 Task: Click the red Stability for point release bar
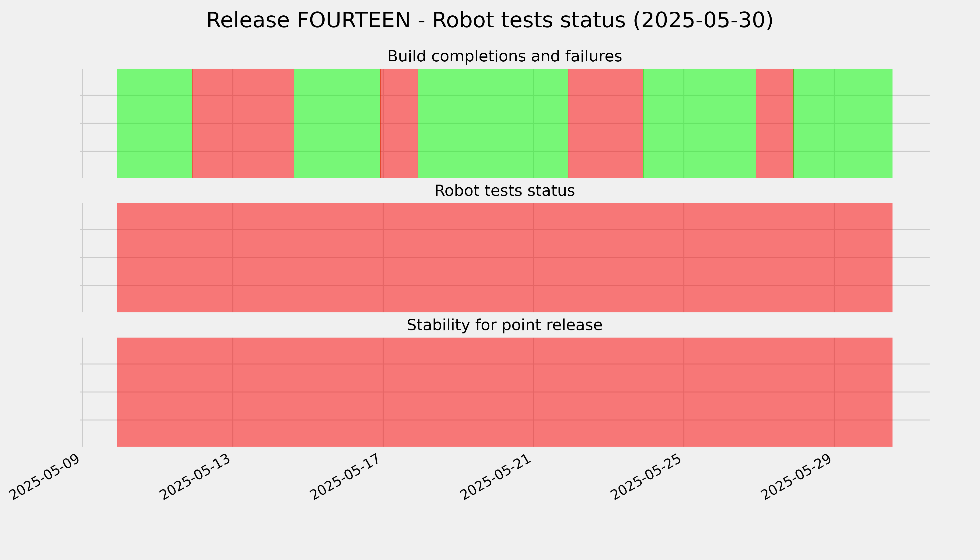505,392
